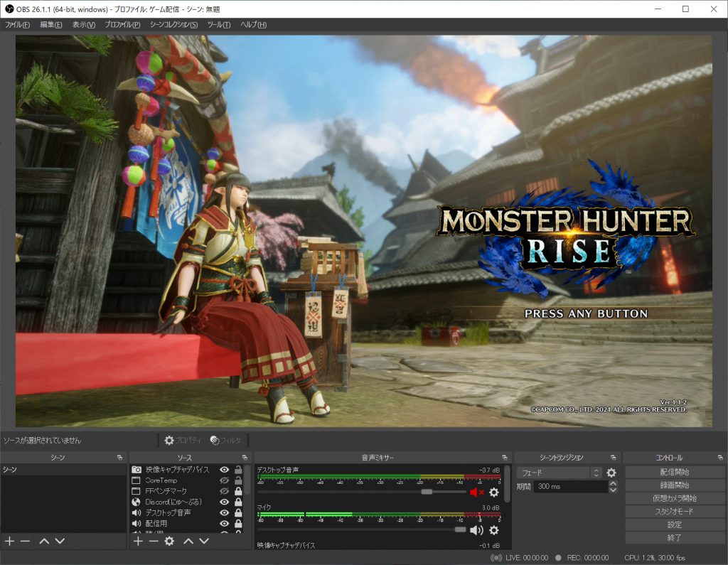Open the 表示 menu
This screenshot has height=565, width=728.
coord(84,25)
